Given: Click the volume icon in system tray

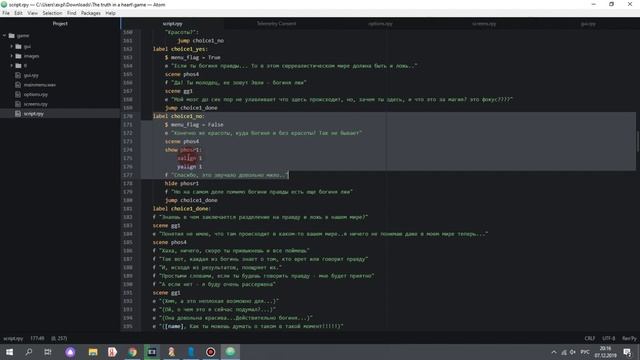Looking at the screenshot, I should pos(573,352).
